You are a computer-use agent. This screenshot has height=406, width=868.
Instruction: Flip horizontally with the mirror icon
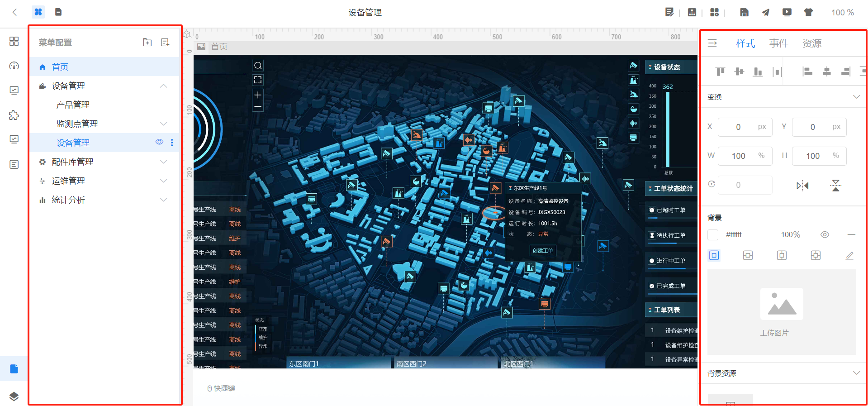click(802, 186)
